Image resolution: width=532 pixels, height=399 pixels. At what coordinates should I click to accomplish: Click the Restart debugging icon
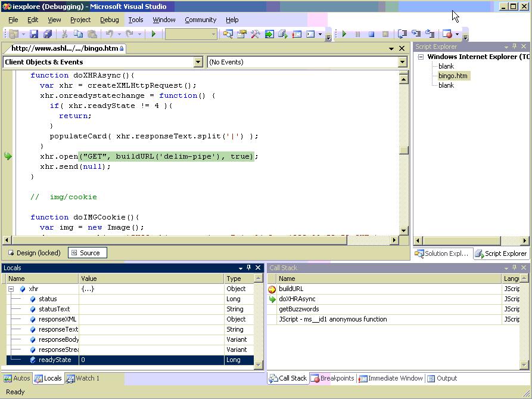[x=385, y=34]
